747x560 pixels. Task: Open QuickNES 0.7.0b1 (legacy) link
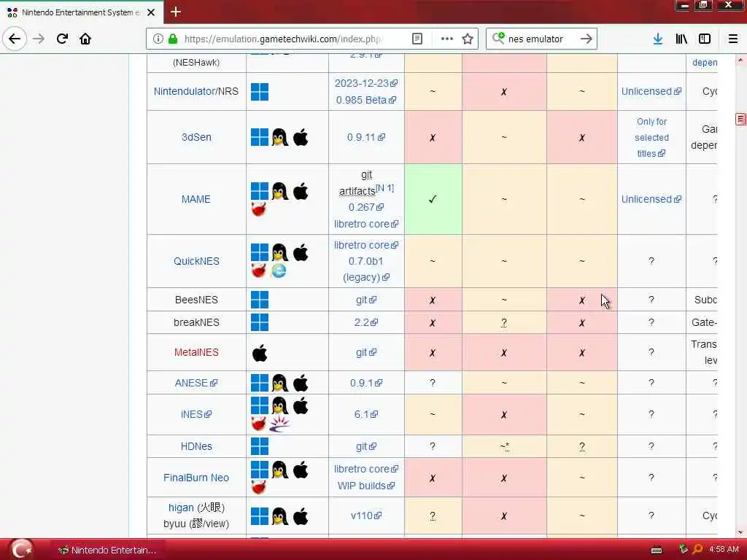[366, 269]
